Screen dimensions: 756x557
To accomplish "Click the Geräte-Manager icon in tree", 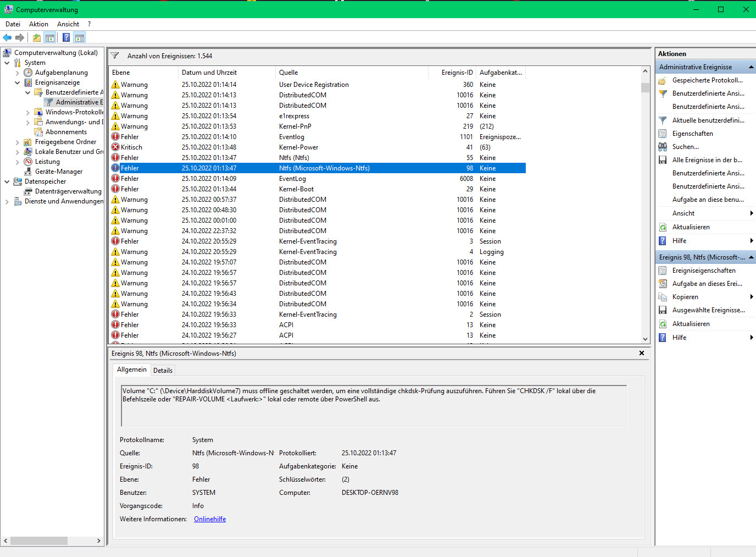I will 28,172.
